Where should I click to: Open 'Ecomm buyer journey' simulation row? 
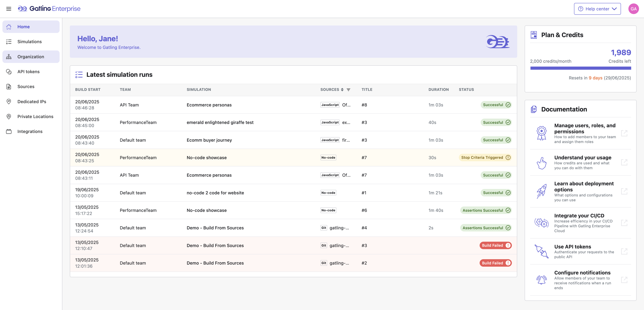coord(293,140)
